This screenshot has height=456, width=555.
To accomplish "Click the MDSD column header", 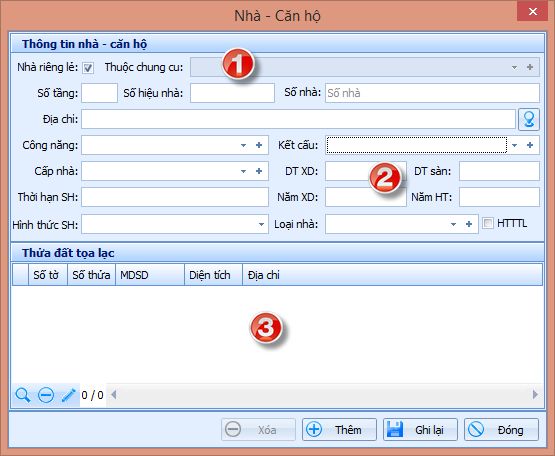I will [x=150, y=275].
